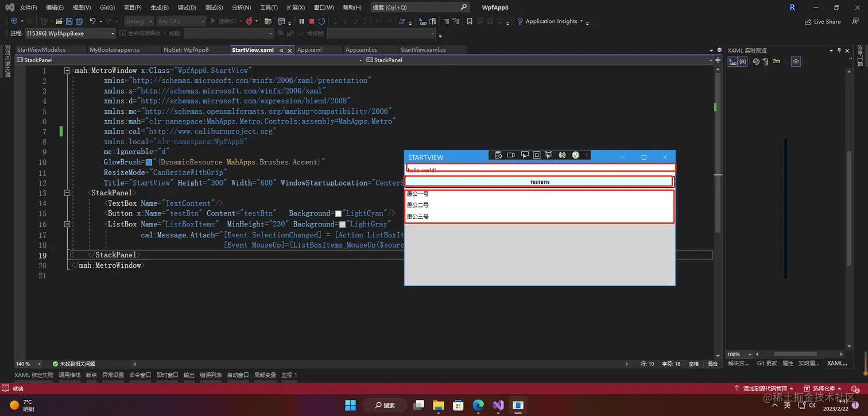Expand the Application Insights dropdown
This screenshot has width=868, height=416.
(x=553, y=21)
